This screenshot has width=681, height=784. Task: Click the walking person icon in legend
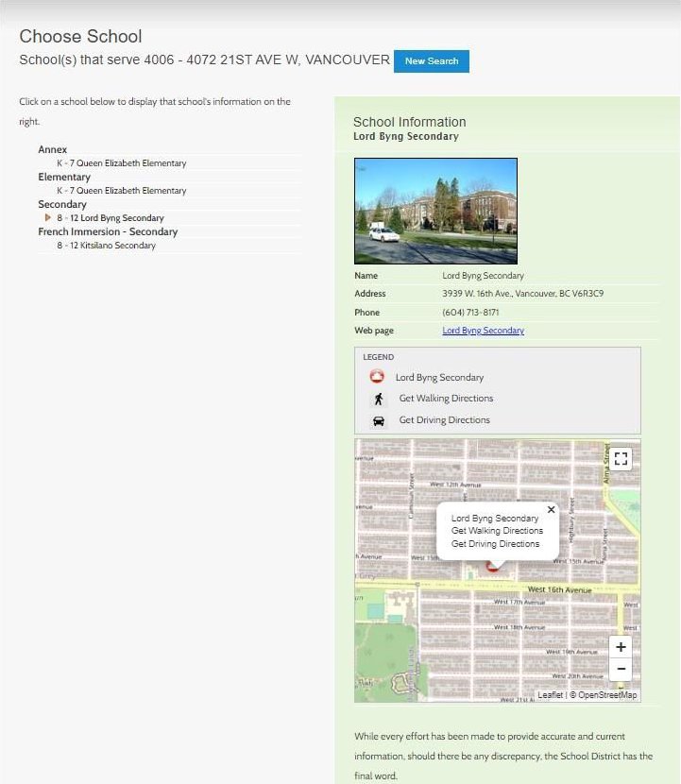(379, 399)
